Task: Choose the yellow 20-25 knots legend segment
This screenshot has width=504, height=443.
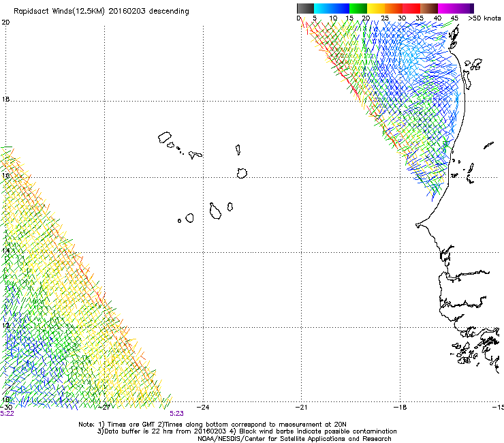Action: point(376,8)
